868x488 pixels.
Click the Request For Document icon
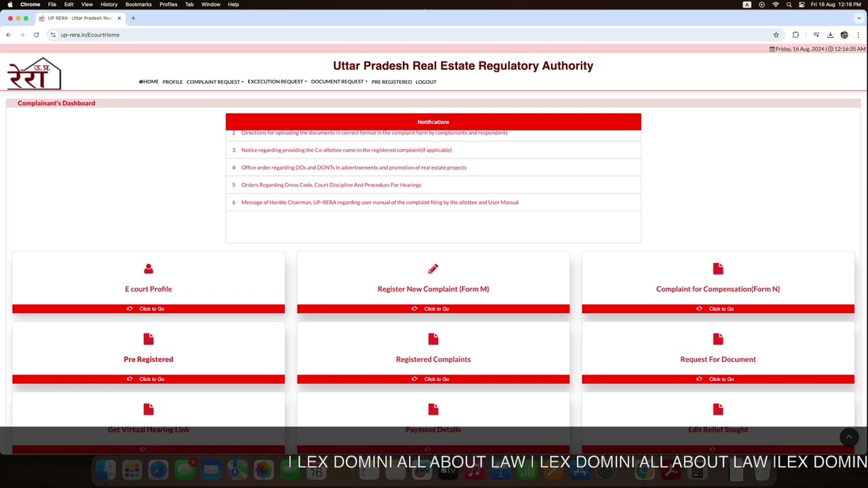718,339
